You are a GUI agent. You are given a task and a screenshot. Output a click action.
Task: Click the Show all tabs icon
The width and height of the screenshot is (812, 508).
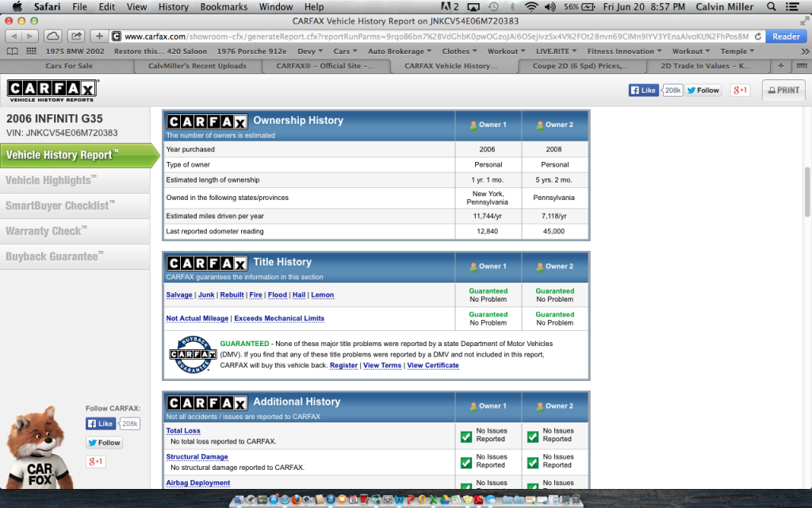click(x=802, y=66)
